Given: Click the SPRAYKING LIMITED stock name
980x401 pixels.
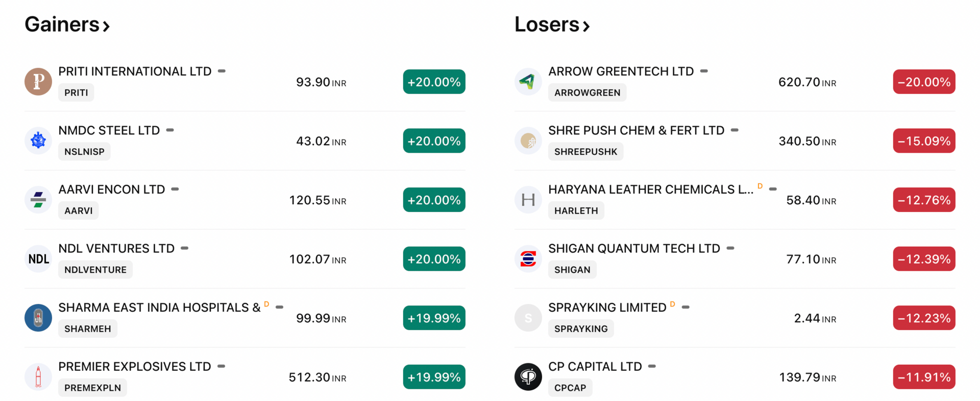Looking at the screenshot, I should pos(607,308).
